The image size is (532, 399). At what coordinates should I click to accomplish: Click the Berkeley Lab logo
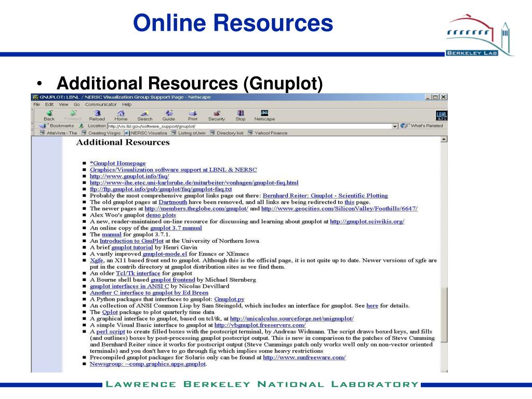click(480, 35)
